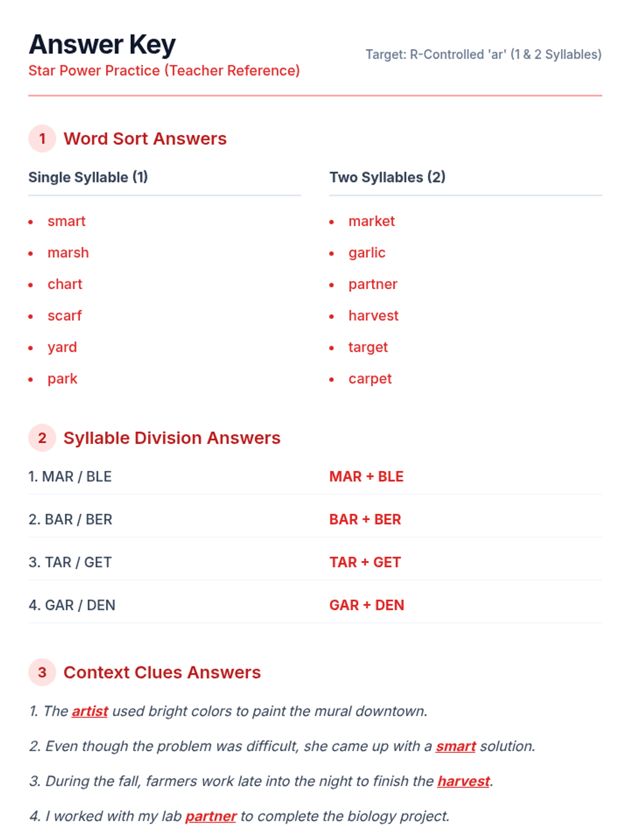Click the word 'marsh' in list

[68, 253]
